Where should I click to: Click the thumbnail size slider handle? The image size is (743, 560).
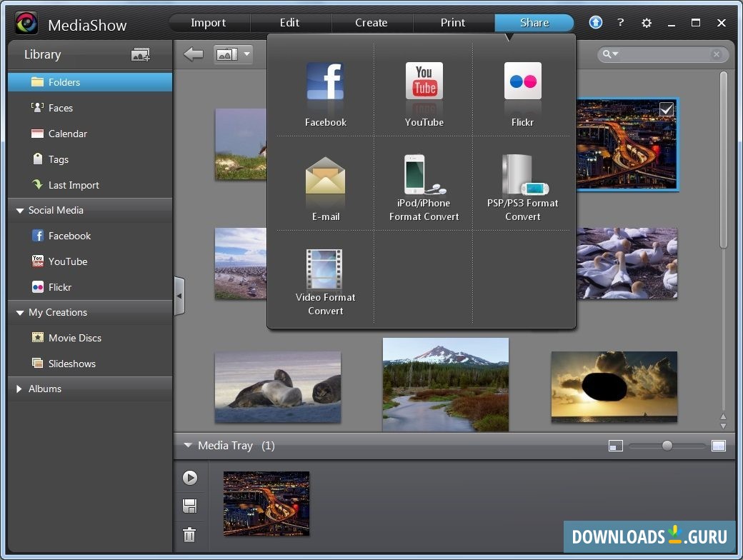click(667, 446)
